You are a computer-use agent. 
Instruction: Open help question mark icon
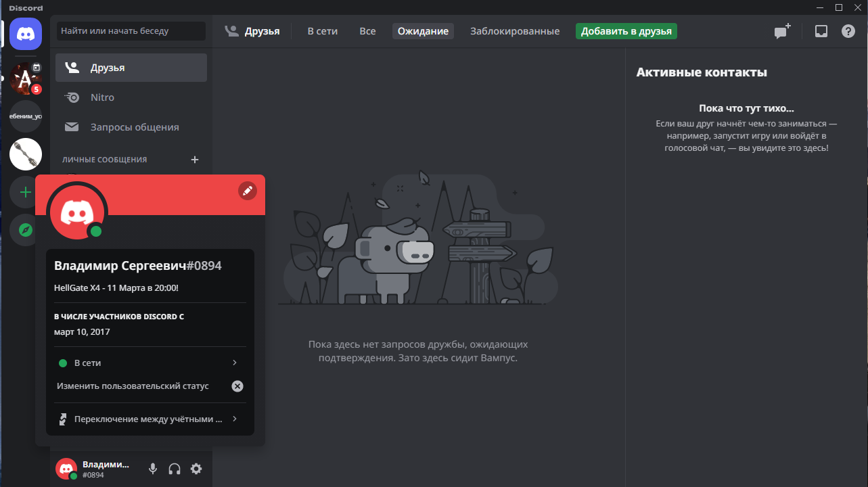[x=848, y=31]
